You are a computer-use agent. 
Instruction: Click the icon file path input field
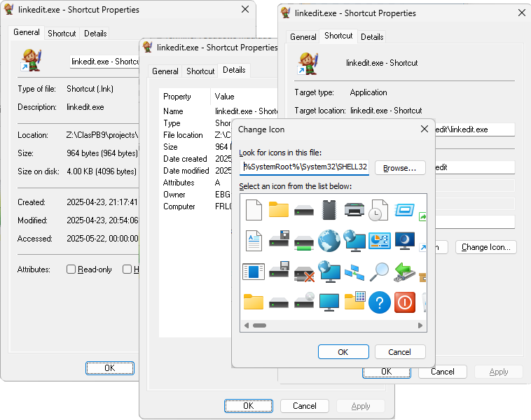305,167
